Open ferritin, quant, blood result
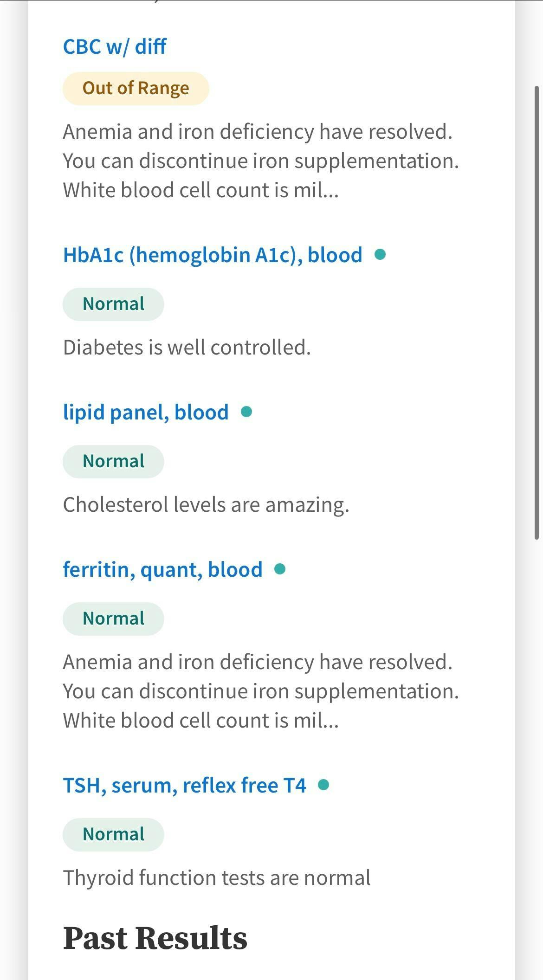The image size is (543, 980). click(x=162, y=570)
